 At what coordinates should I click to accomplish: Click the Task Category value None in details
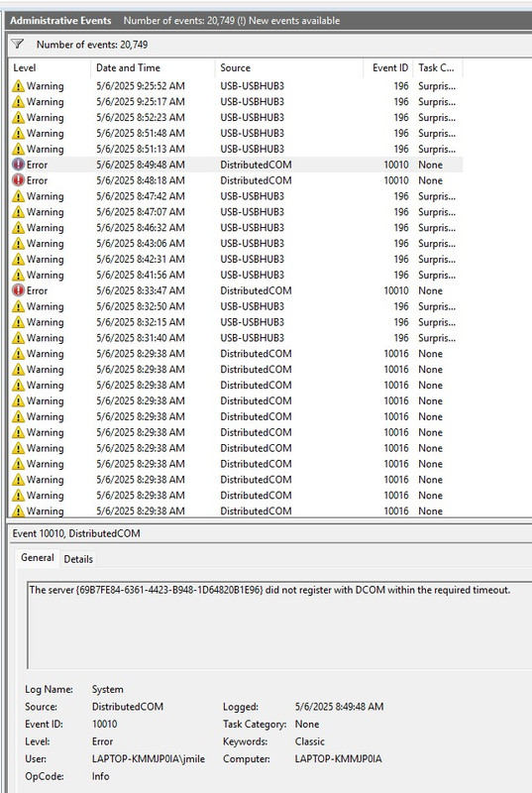[307, 724]
